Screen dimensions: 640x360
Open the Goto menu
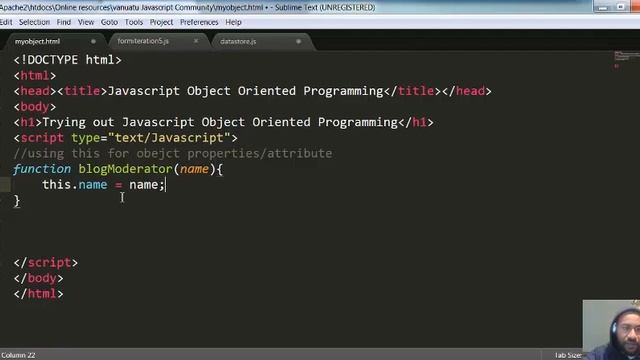[109, 22]
